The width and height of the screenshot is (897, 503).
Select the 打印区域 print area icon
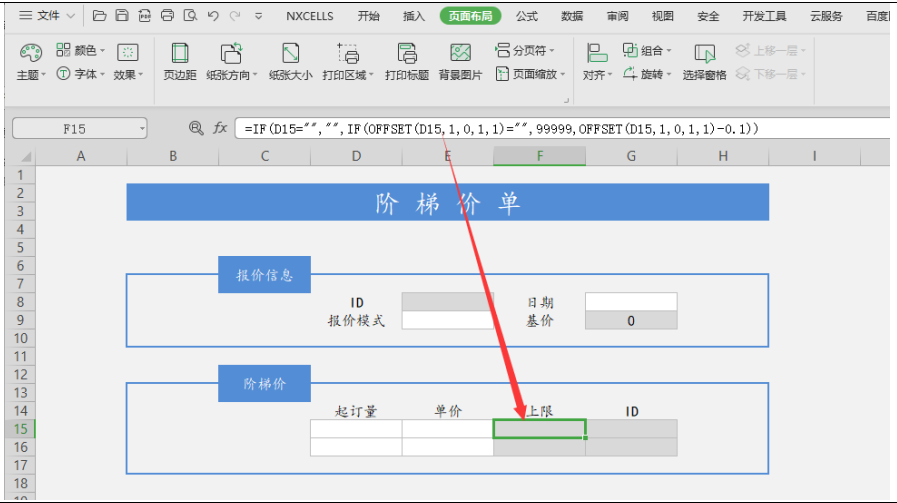click(x=349, y=54)
